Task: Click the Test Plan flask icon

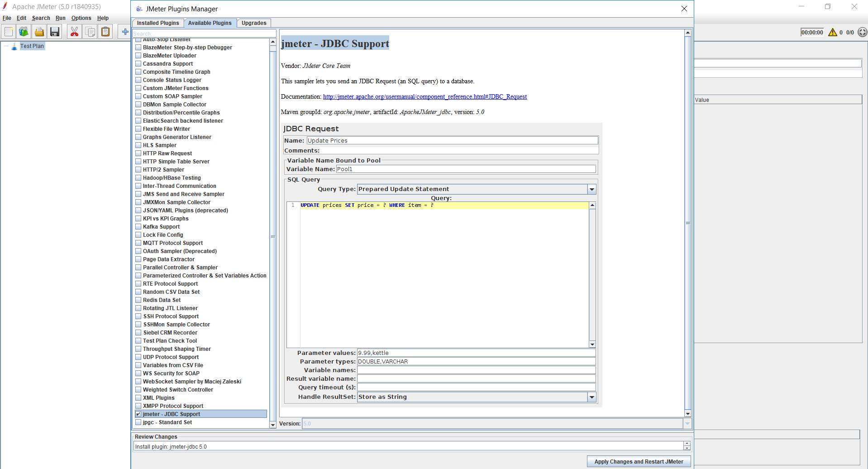Action: point(14,46)
